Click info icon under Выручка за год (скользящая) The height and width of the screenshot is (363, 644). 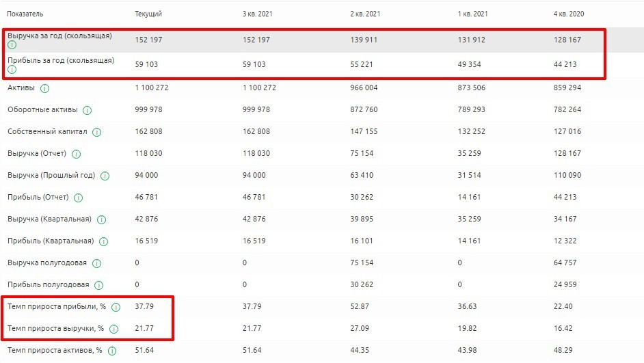pos(12,45)
